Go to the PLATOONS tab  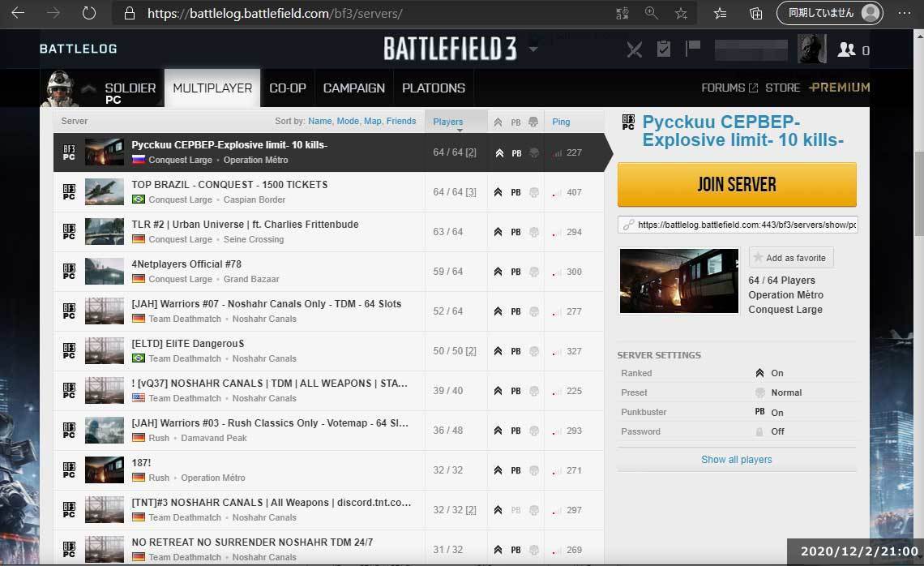click(x=433, y=88)
